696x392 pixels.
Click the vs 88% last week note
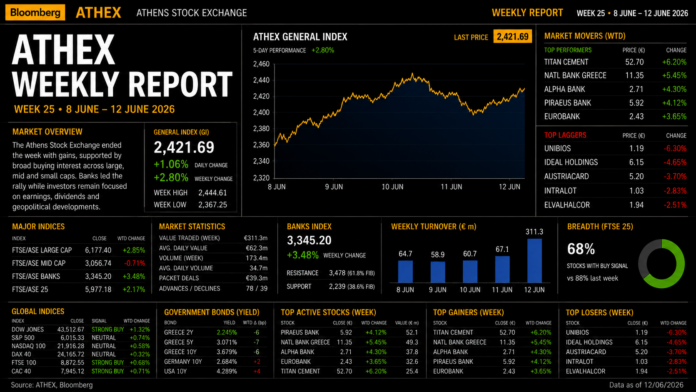click(x=593, y=278)
